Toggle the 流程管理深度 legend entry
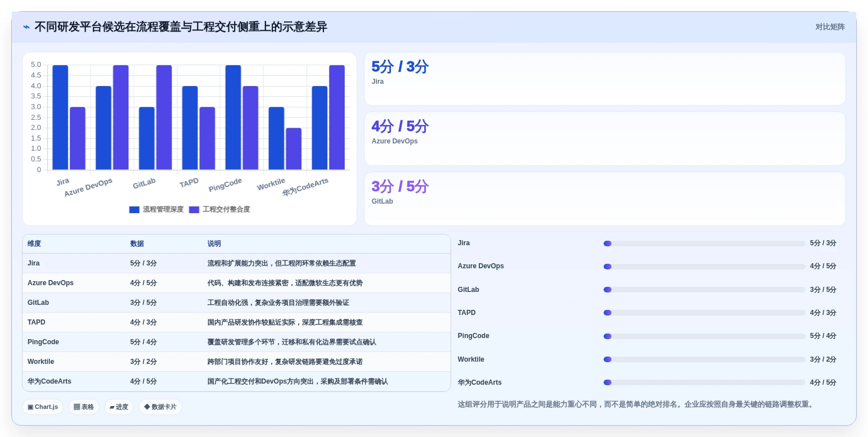This screenshot has width=868, height=437. click(156, 209)
